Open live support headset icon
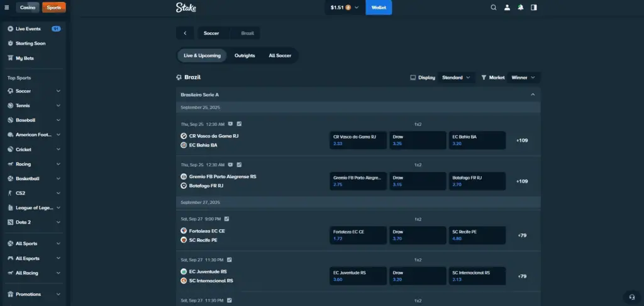The image size is (644, 306). (x=631, y=297)
